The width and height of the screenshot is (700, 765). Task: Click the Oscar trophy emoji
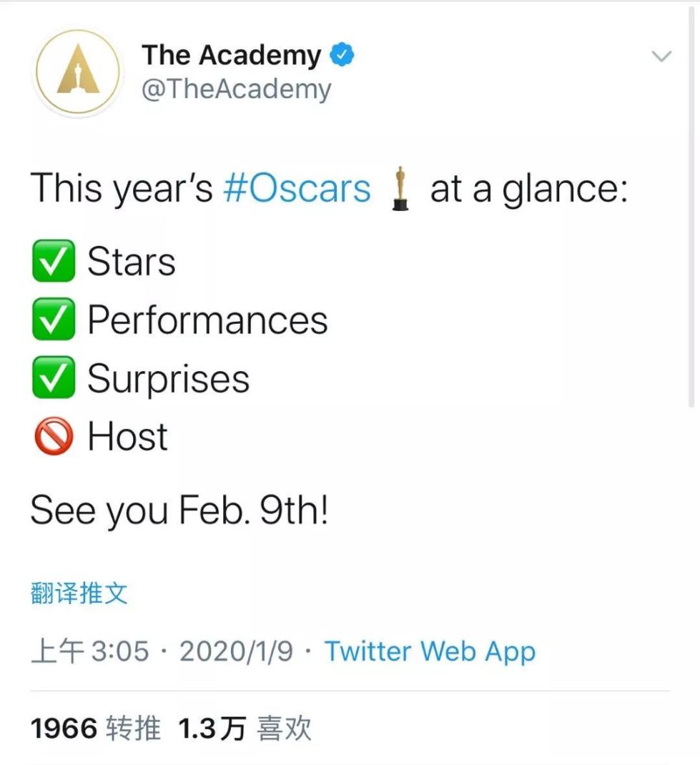(x=401, y=188)
